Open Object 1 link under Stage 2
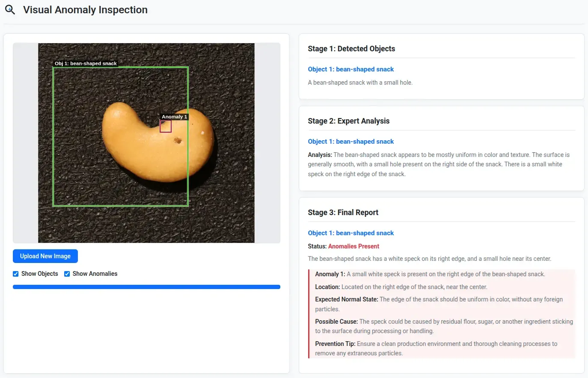Image resolution: width=588 pixels, height=378 pixels. tap(350, 142)
